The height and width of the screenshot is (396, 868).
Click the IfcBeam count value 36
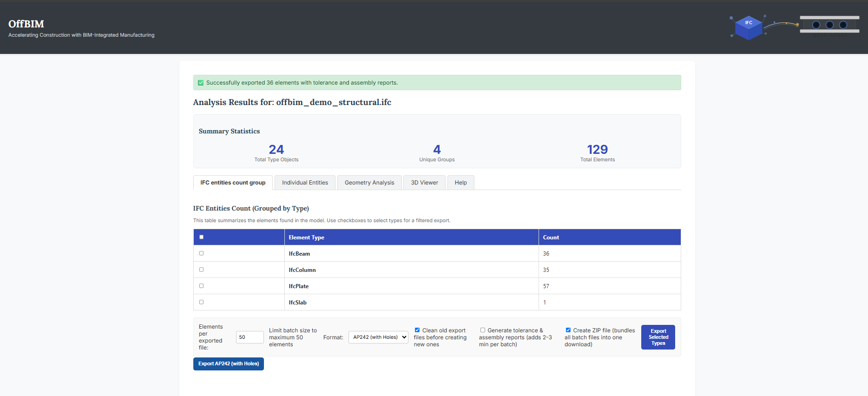pos(546,254)
